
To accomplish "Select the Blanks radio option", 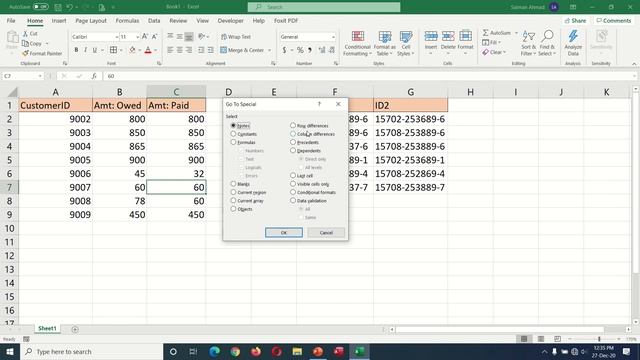I will point(233,184).
